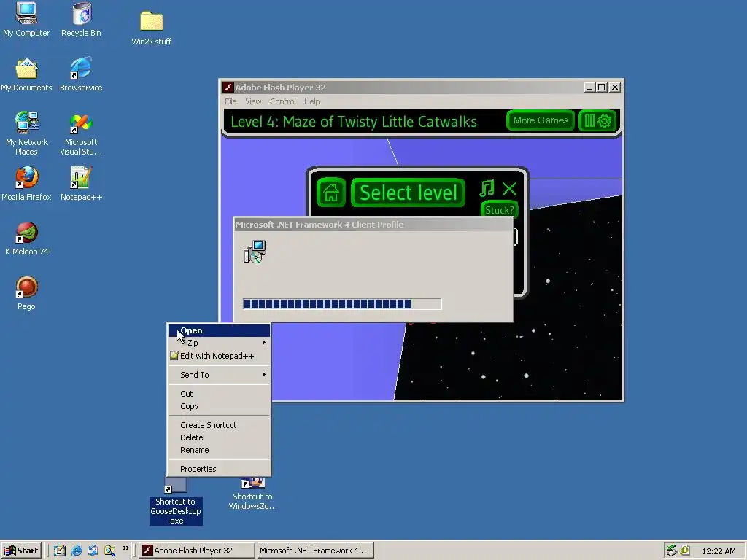Click the Outlook Express quick launch icon
The height and width of the screenshot is (560, 747).
click(93, 551)
